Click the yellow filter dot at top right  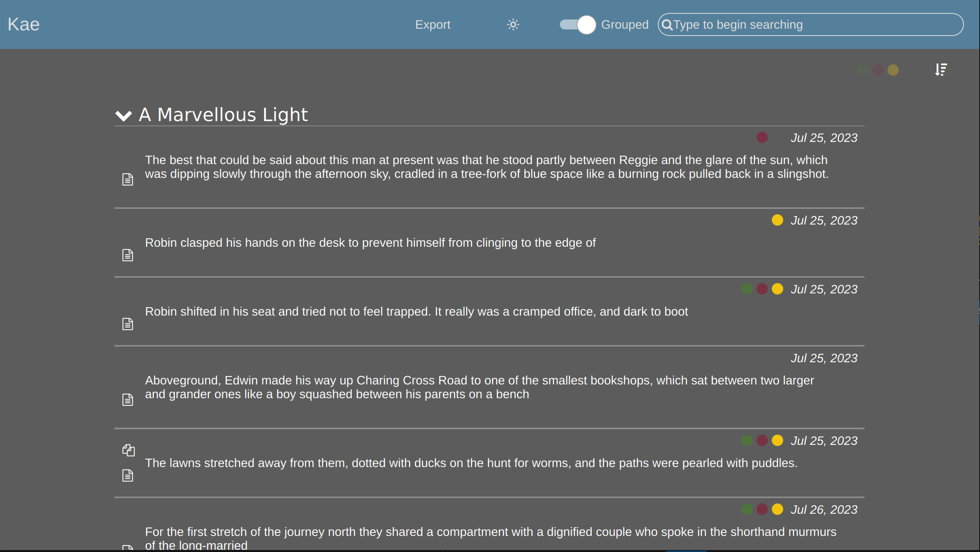tap(893, 70)
